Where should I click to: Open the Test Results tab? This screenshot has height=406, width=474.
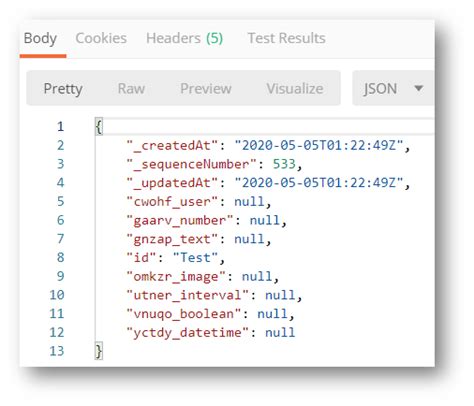point(286,38)
